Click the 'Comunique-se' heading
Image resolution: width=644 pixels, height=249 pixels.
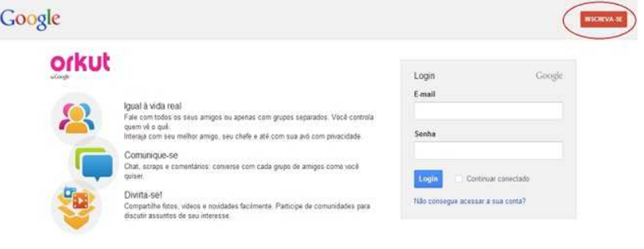[151, 155]
